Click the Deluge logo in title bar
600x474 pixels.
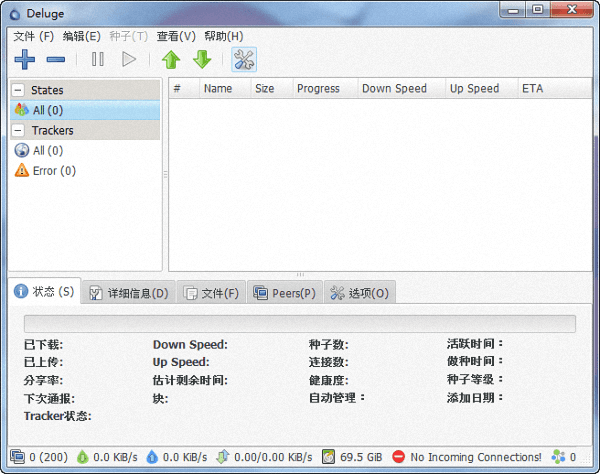click(15, 15)
